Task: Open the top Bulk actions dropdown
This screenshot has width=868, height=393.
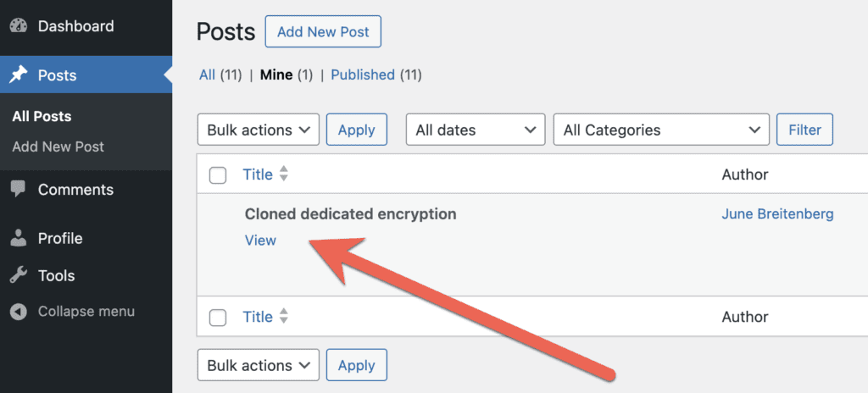Action: (x=258, y=130)
